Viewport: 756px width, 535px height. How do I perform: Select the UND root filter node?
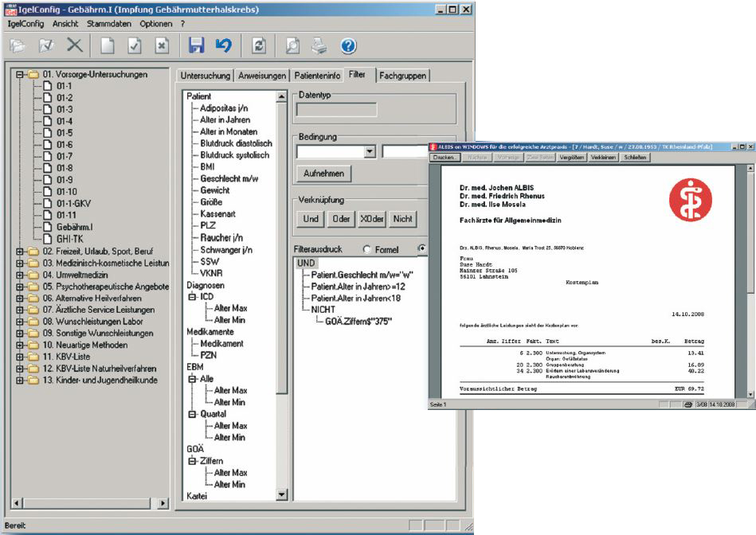pos(306,264)
